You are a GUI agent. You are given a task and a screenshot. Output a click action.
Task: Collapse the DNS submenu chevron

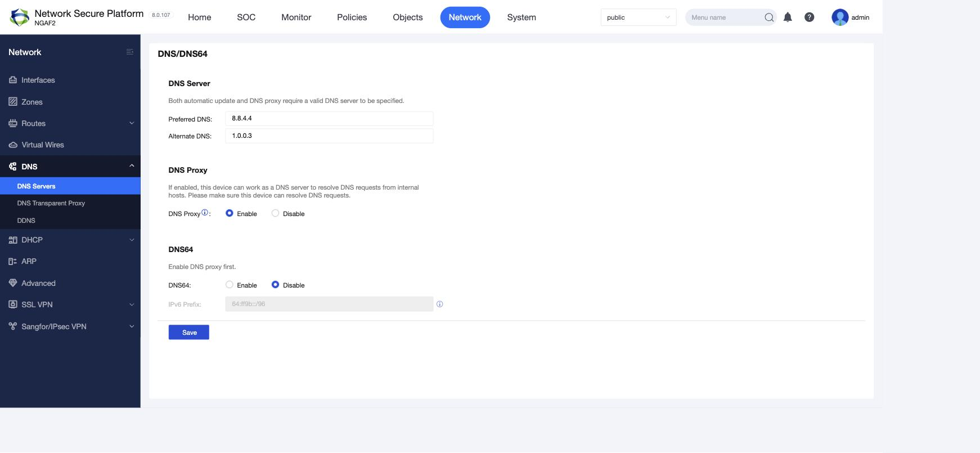tap(132, 166)
